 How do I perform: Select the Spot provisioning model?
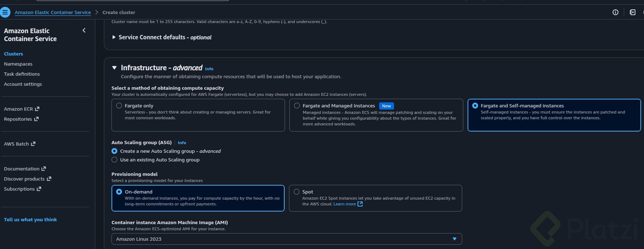(297, 192)
